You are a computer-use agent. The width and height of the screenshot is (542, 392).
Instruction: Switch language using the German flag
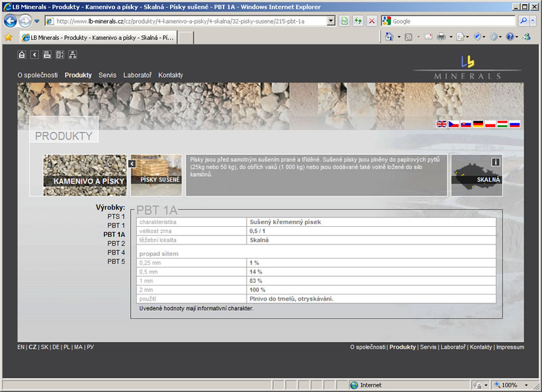[x=478, y=124]
